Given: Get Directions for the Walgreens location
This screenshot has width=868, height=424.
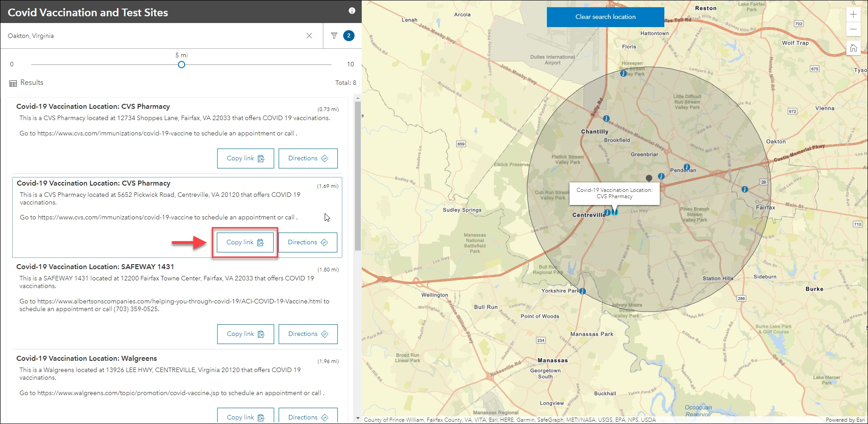Looking at the screenshot, I should [x=308, y=417].
